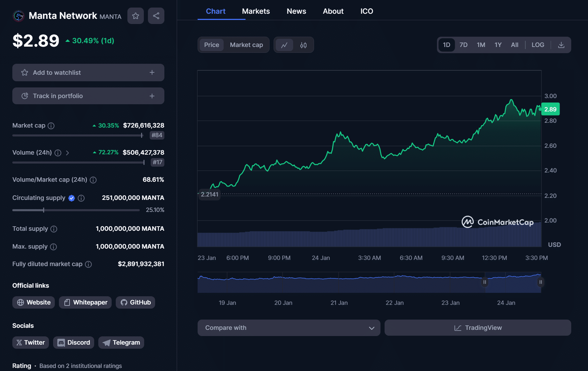Open the Discord social link
The image size is (588, 371).
pos(74,343)
